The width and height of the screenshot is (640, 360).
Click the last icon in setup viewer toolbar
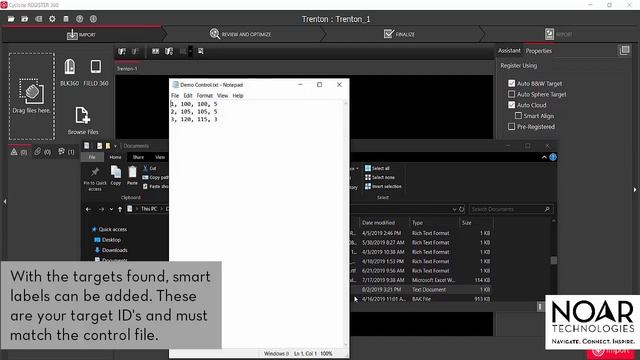click(200, 51)
